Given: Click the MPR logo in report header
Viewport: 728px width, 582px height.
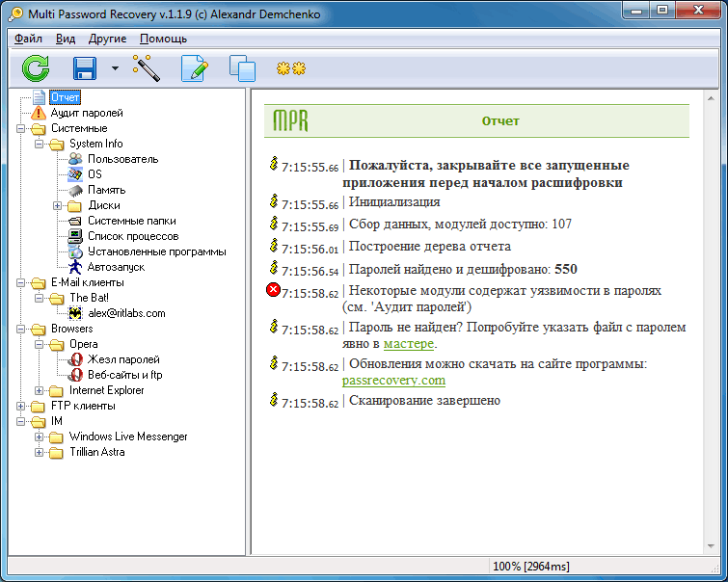Looking at the screenshot, I should click(290, 120).
